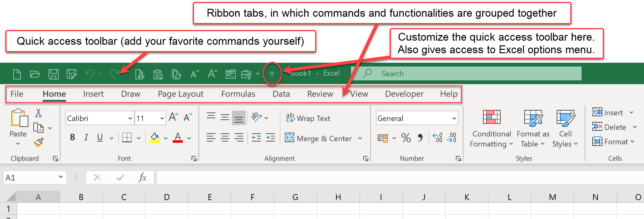Toggle Italic formatting
644x219 pixels.
click(86, 137)
